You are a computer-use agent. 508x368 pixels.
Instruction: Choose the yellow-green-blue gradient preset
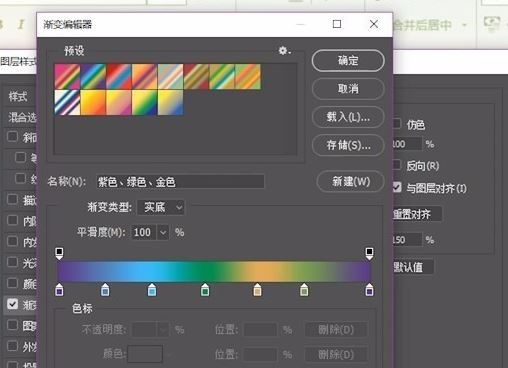point(144,103)
